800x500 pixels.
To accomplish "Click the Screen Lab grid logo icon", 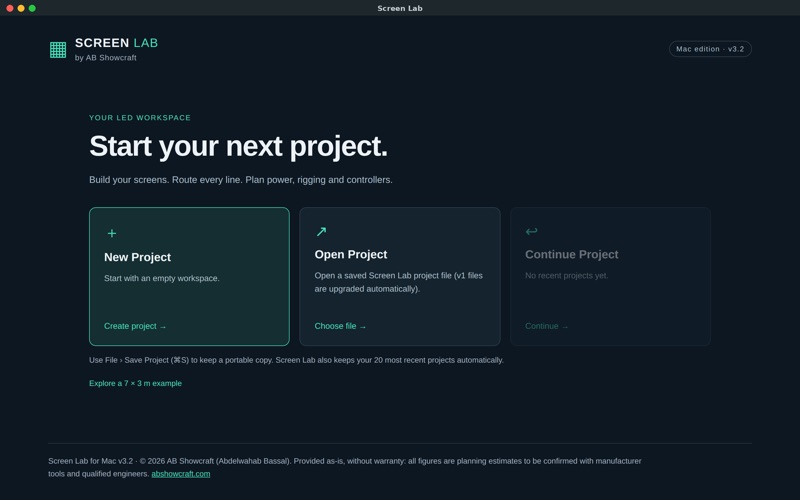I will click(x=58, y=50).
